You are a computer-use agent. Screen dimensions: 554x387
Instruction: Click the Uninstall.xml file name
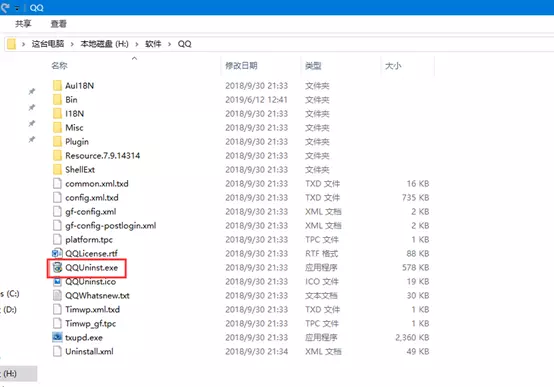click(89, 351)
